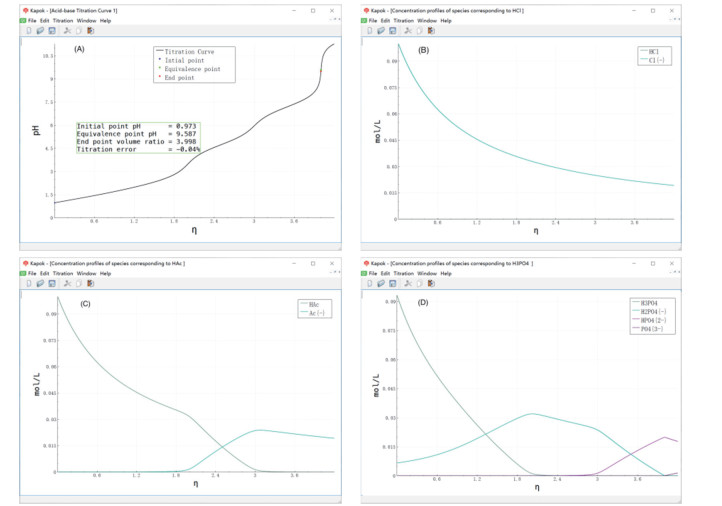
Task: Click Open icon in HAc profiles window toolbar
Action: point(40,283)
